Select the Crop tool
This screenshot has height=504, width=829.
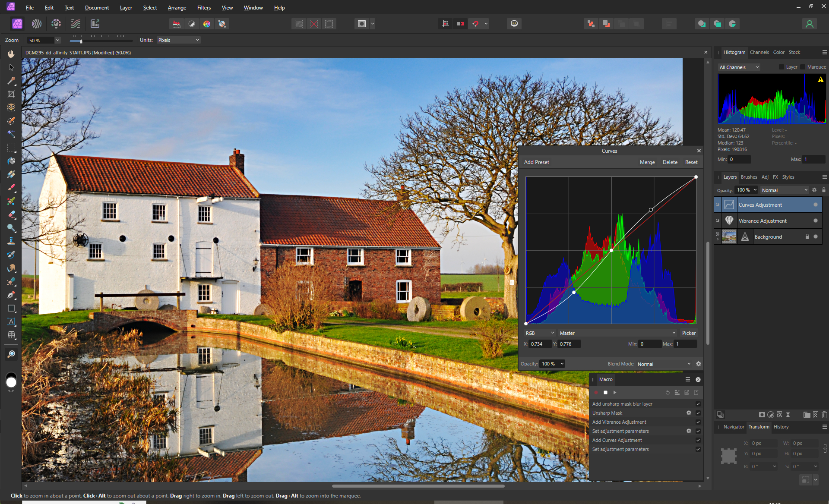[x=11, y=94]
